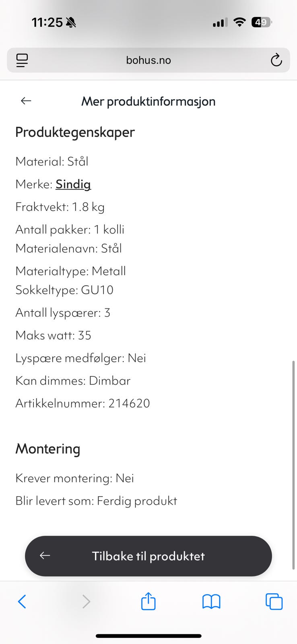Click the page scrollbar thumb
This screenshot has width=297, height=644.
tap(293, 465)
